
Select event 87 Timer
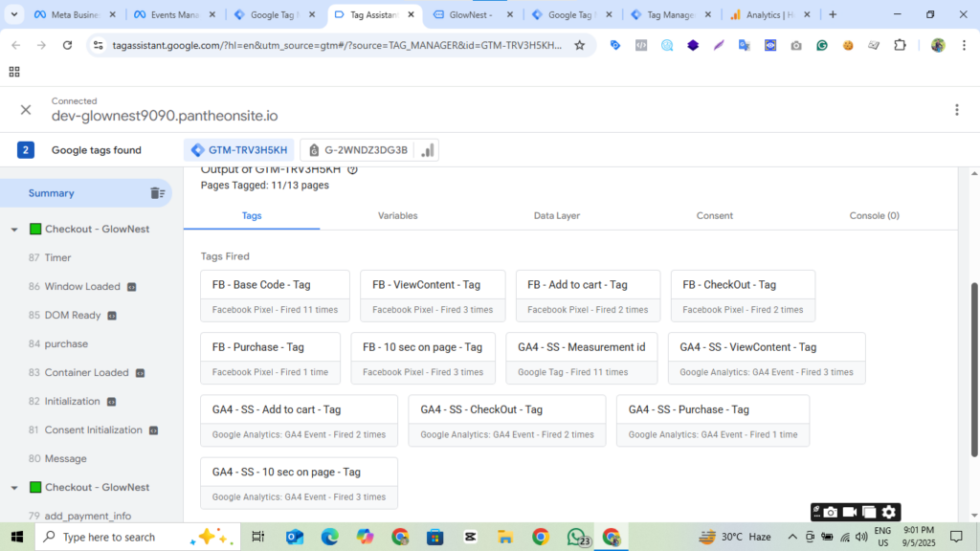50,257
